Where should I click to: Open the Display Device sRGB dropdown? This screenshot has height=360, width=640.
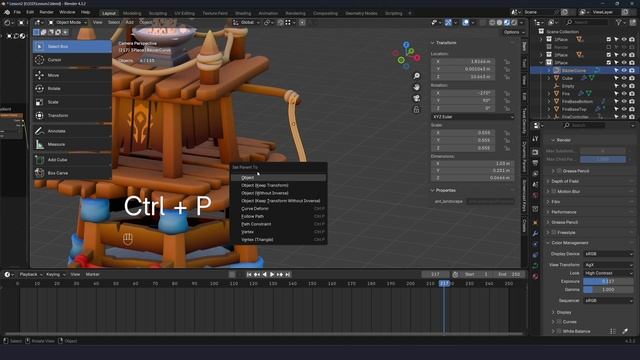608,254
